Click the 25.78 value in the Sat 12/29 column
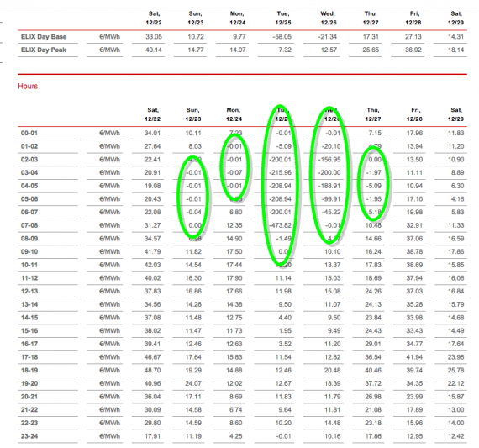 455,371
